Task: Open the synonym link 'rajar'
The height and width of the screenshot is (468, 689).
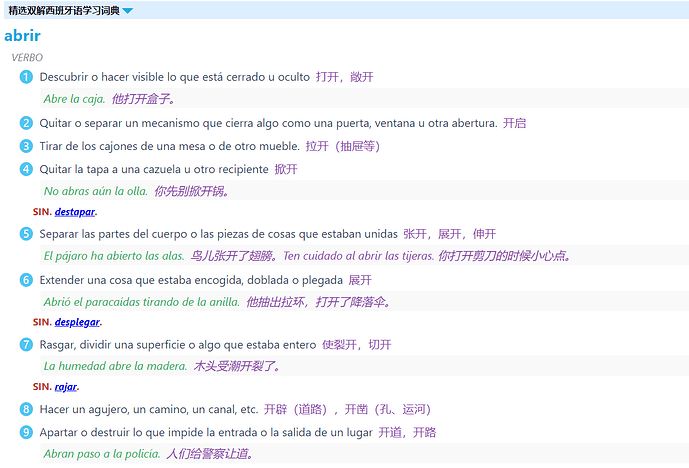Action: (66, 387)
